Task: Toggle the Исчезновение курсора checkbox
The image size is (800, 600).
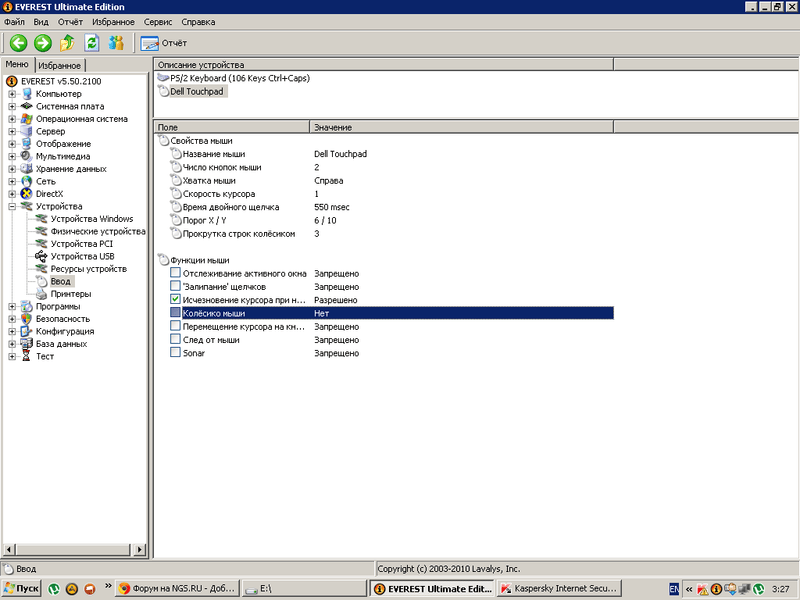Action: tap(175, 299)
